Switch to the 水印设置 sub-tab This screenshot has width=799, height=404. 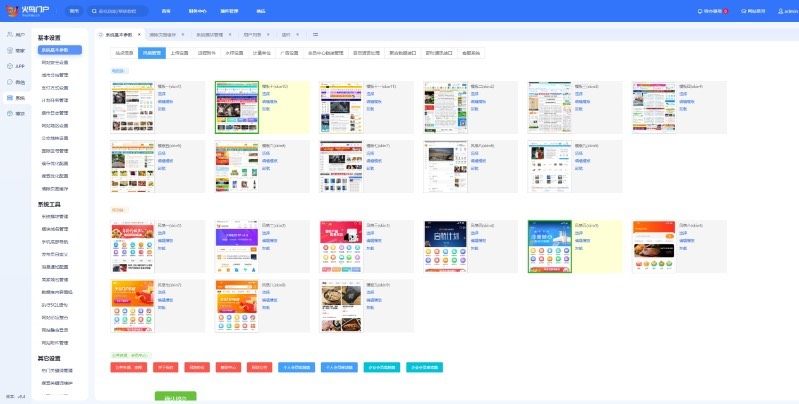pos(234,53)
